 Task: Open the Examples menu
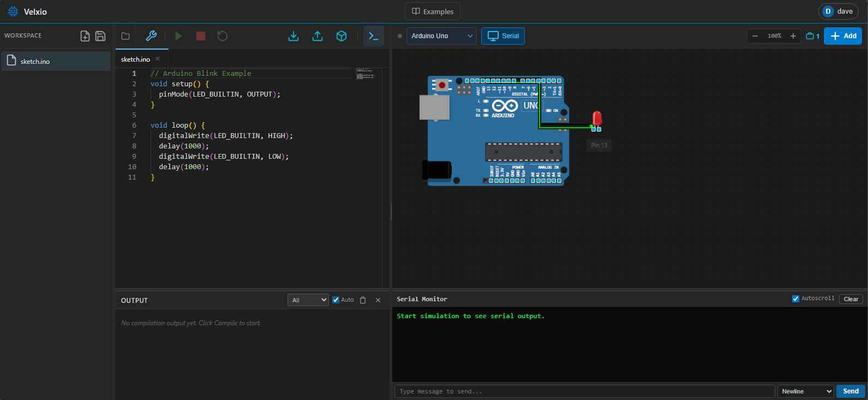point(433,11)
